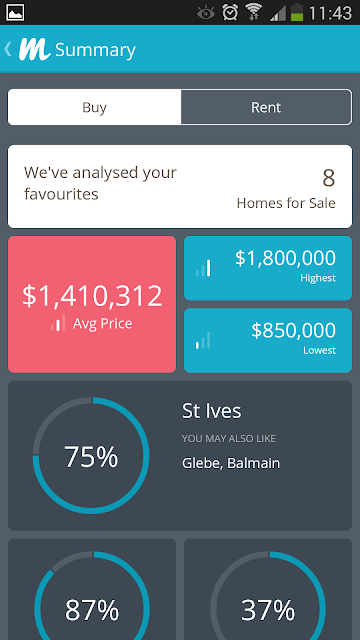Tap the Glebe, Balmain suggestion text

231,463
